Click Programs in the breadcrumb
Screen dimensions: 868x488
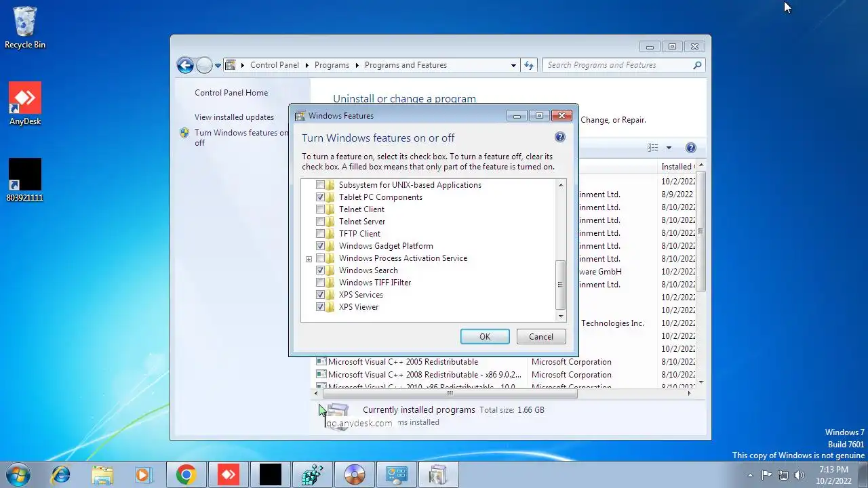click(332, 65)
